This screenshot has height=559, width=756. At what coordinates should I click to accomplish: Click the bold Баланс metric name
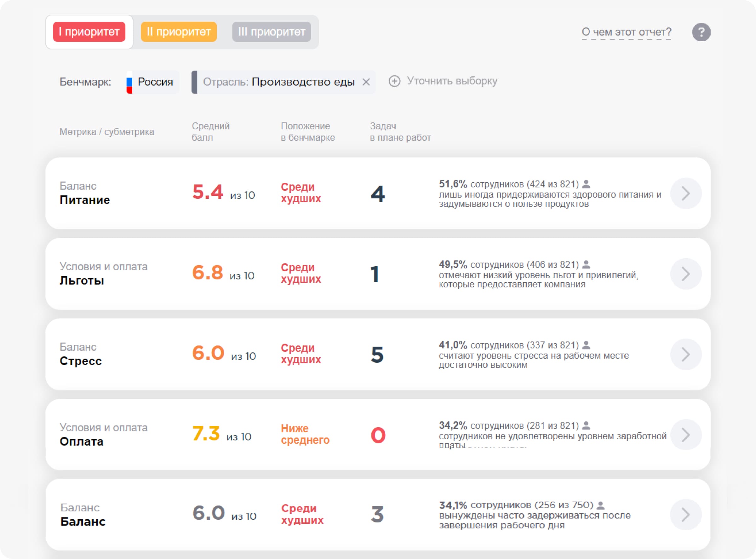83,522
